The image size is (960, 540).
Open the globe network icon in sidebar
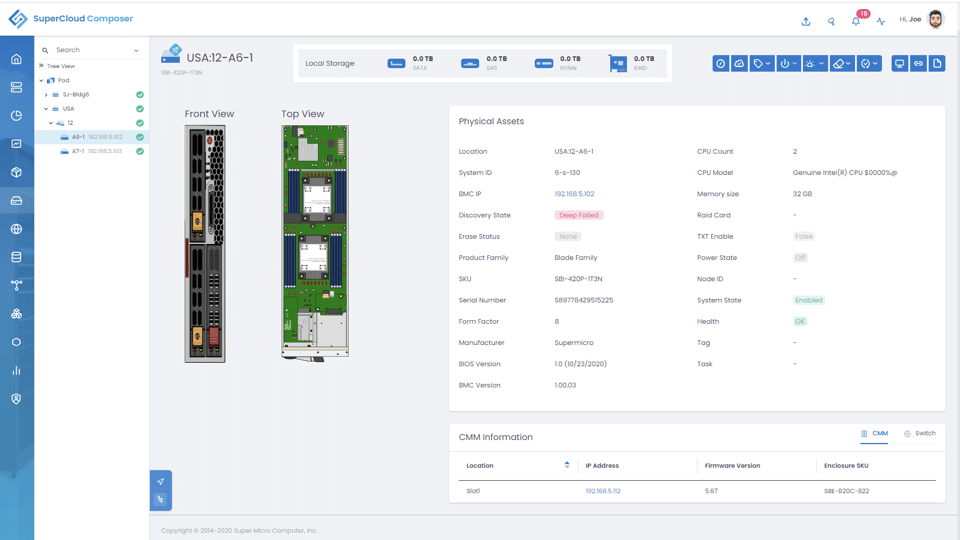coord(17,229)
